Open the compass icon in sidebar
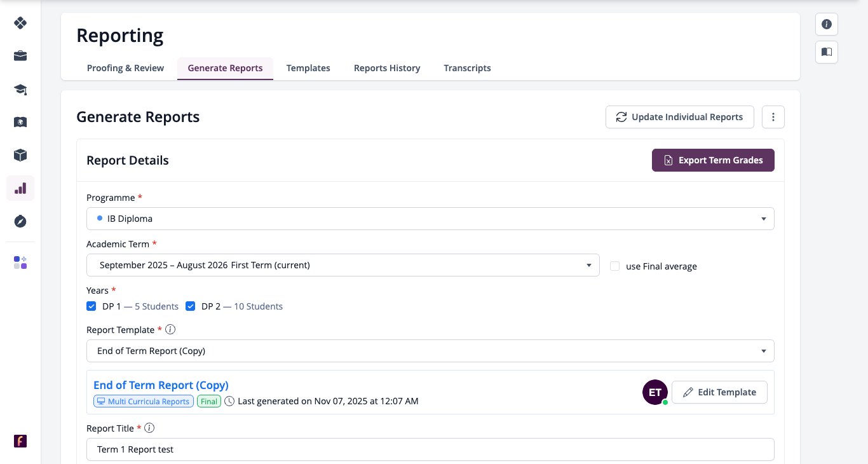The width and height of the screenshot is (868, 464). tap(20, 221)
